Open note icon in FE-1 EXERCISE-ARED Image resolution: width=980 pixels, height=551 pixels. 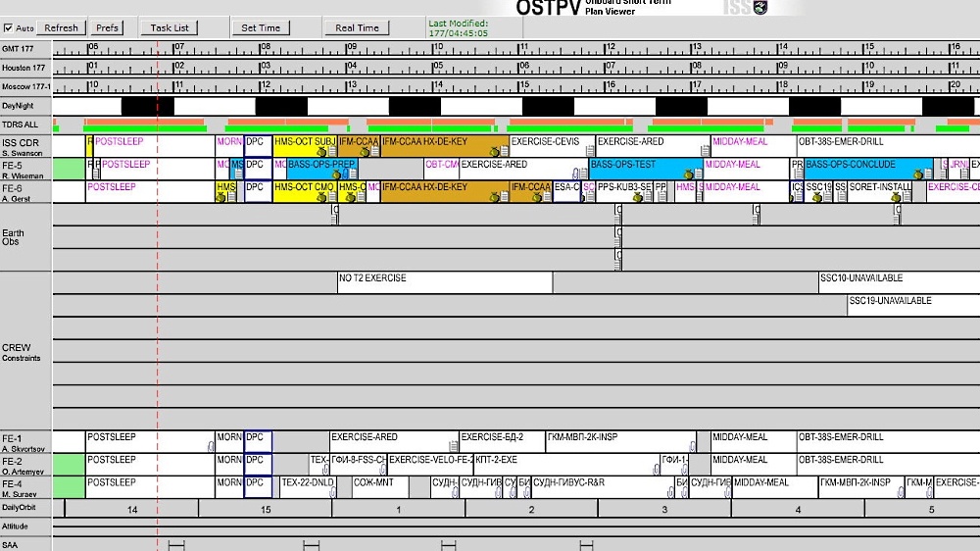click(453, 446)
